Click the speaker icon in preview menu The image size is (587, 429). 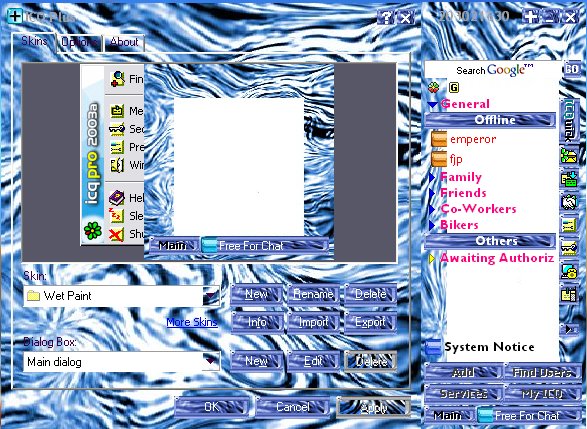click(117, 165)
